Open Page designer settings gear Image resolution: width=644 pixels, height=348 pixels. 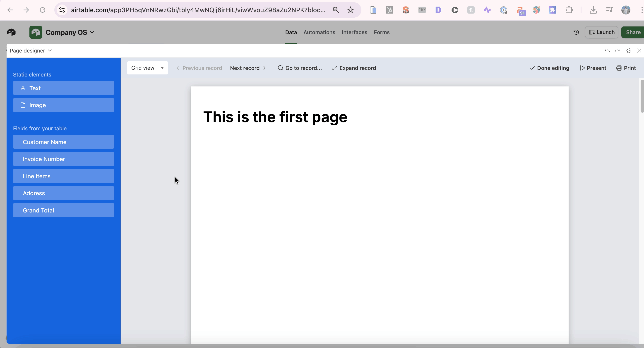tap(629, 50)
